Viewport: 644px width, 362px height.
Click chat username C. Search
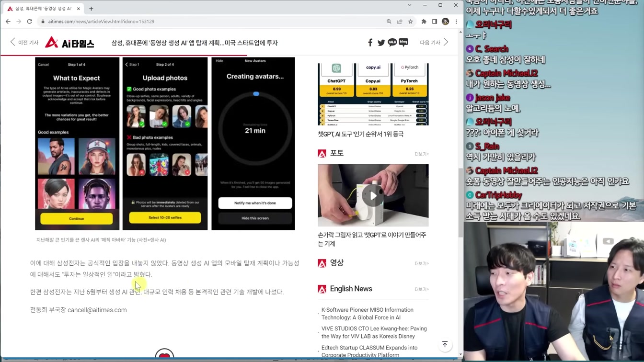492,49
